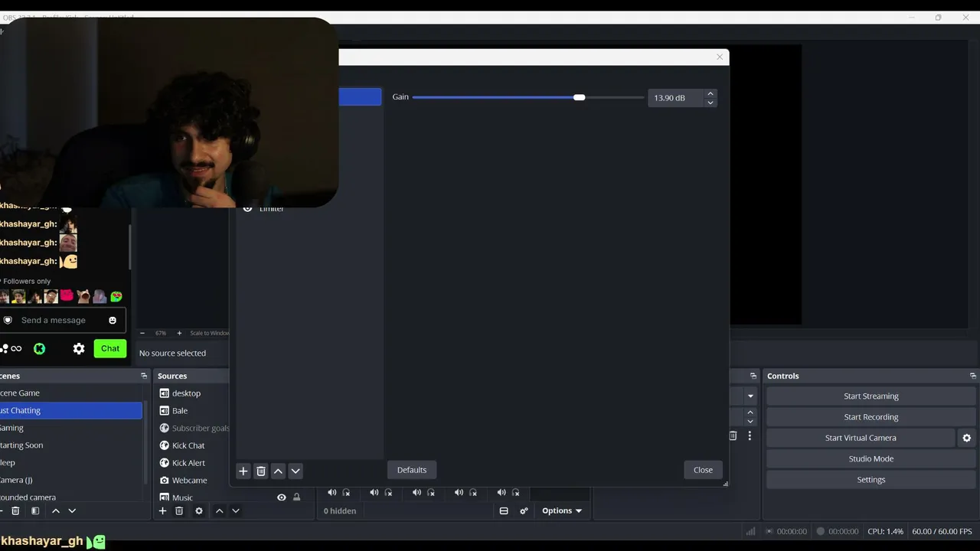The width and height of the screenshot is (980, 551).
Task: Click the CPU usage status readout
Action: (x=885, y=531)
